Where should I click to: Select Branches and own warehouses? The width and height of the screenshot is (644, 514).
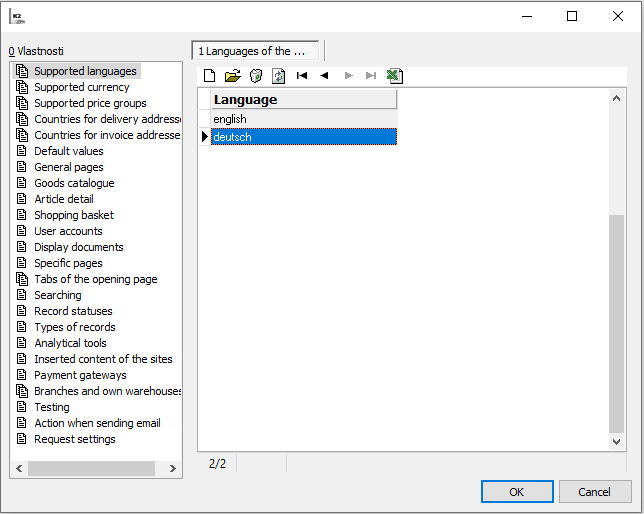click(x=108, y=392)
